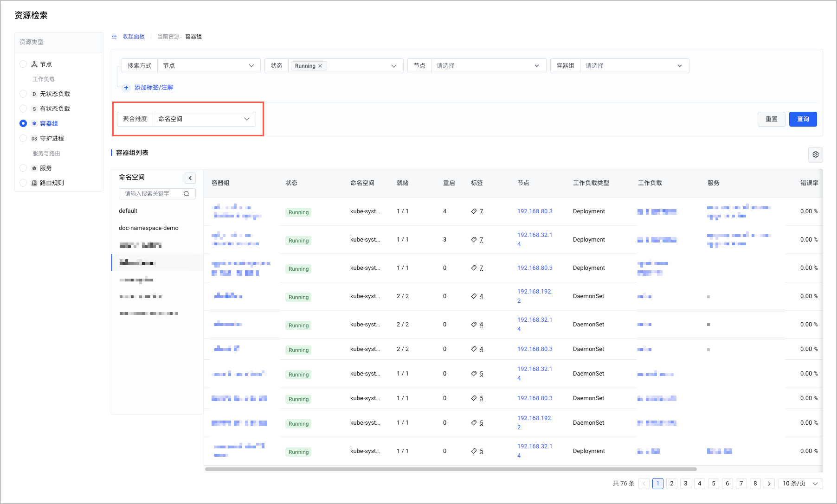Click the plus icon for adding labels
This screenshot has height=504, width=837.
[x=126, y=88]
